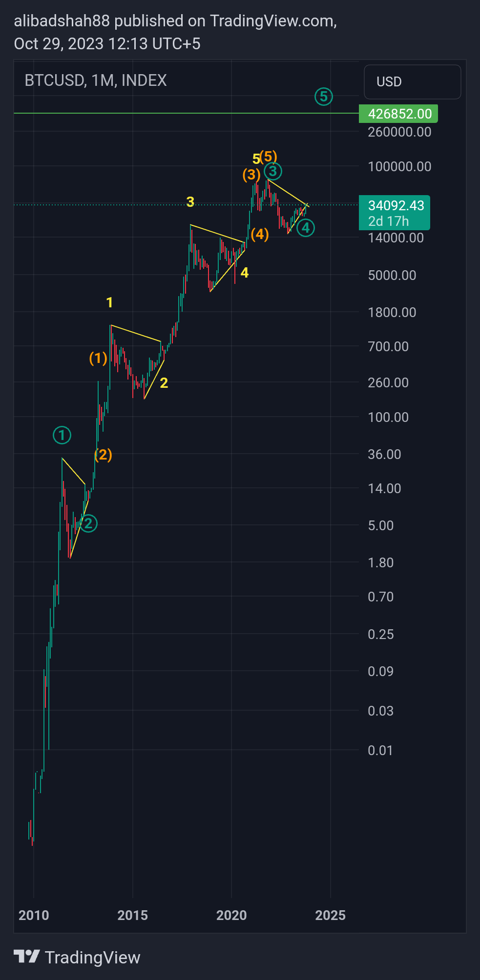Select the green circled 5 wave label
This screenshot has height=980, width=480.
323,97
